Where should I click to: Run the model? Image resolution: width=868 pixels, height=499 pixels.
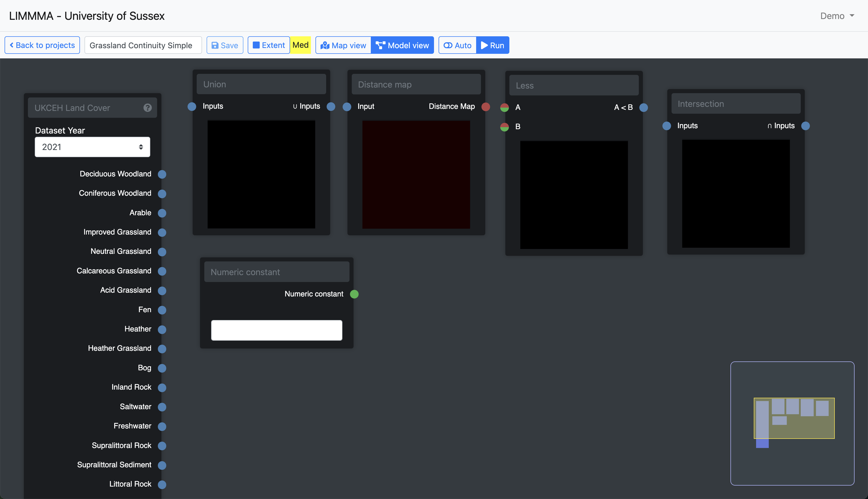point(492,45)
